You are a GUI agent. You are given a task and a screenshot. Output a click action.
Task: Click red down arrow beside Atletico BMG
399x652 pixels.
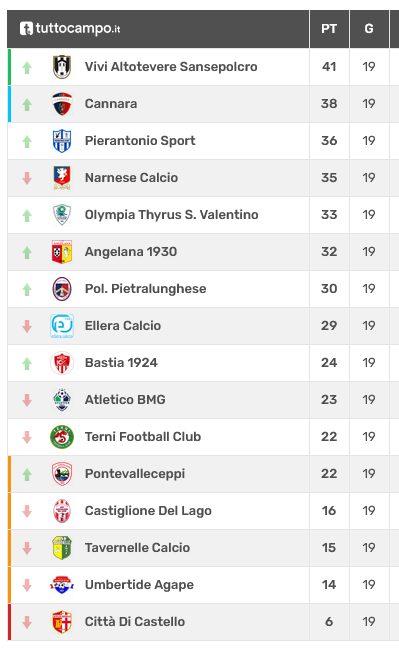coord(27,400)
